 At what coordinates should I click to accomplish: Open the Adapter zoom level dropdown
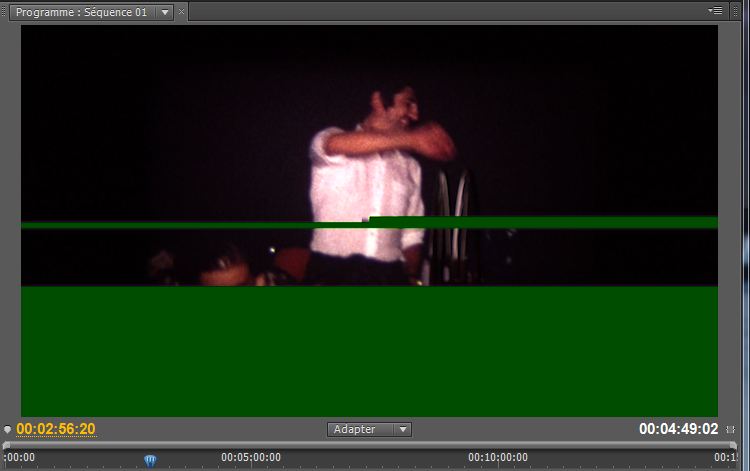(369, 429)
